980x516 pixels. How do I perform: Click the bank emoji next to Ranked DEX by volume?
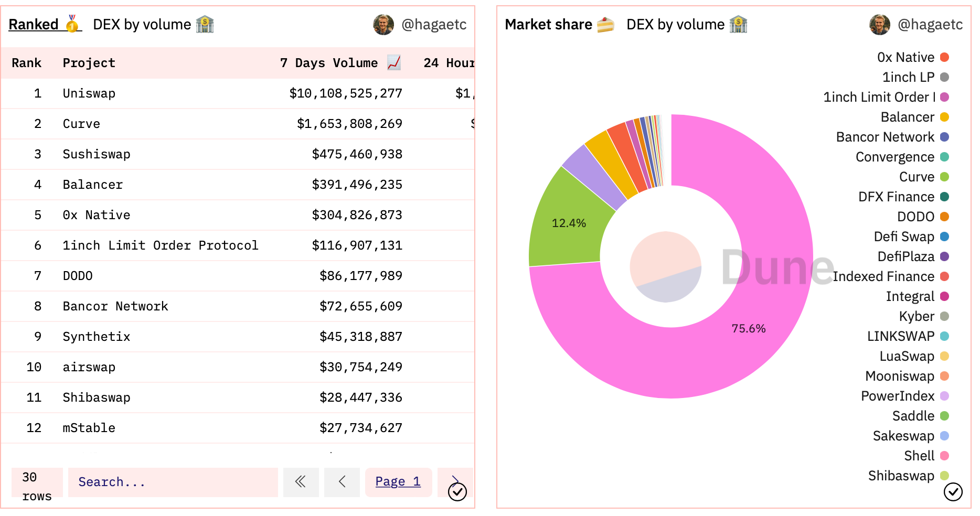(x=205, y=24)
